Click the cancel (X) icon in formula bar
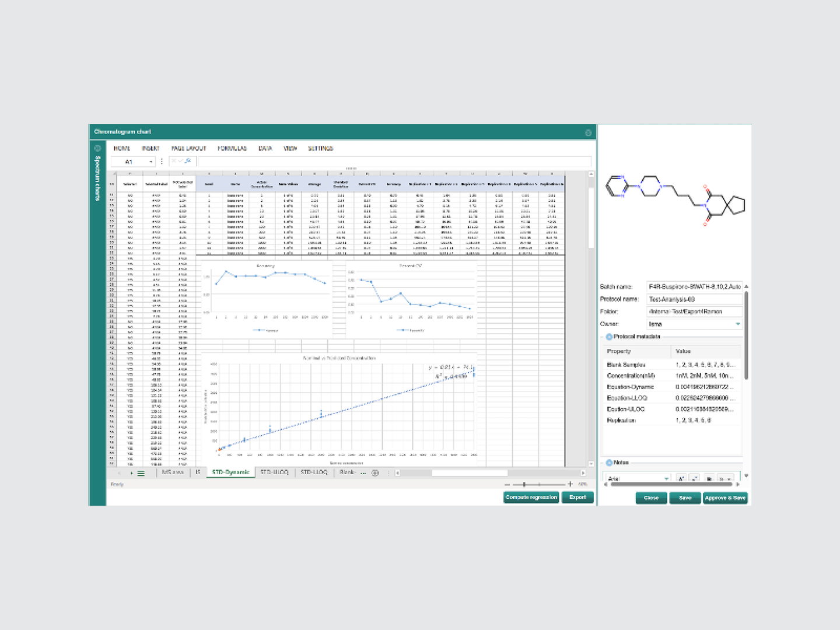840x630 pixels. 173,162
